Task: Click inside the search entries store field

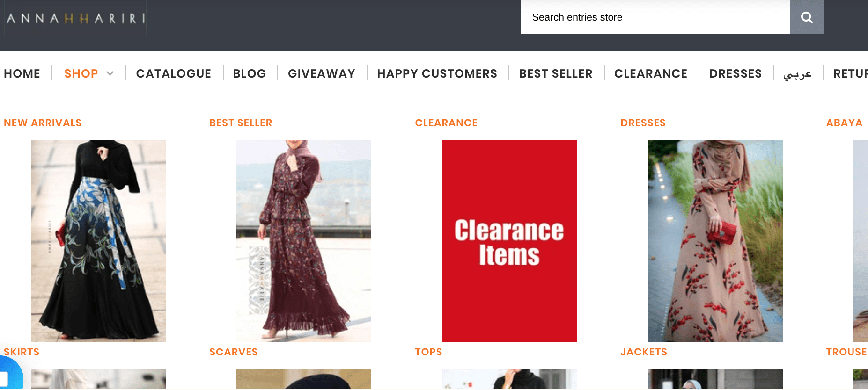Action: pos(655,17)
